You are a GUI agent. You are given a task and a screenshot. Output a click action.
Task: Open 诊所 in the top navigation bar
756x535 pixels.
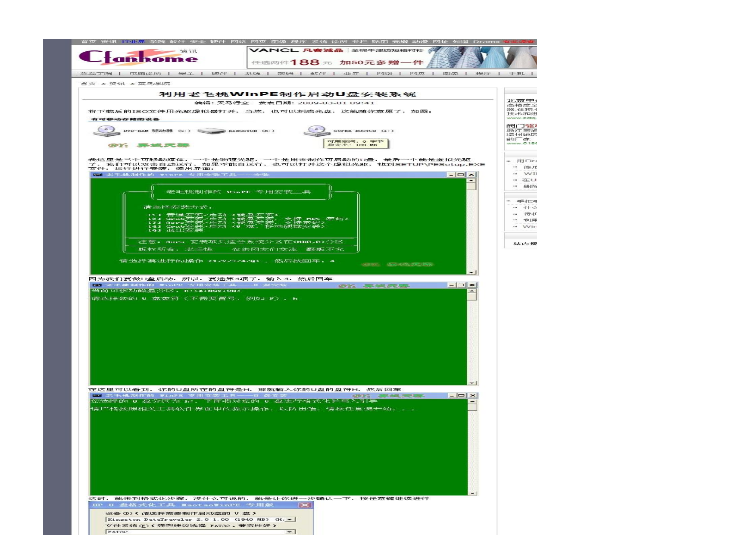click(339, 42)
